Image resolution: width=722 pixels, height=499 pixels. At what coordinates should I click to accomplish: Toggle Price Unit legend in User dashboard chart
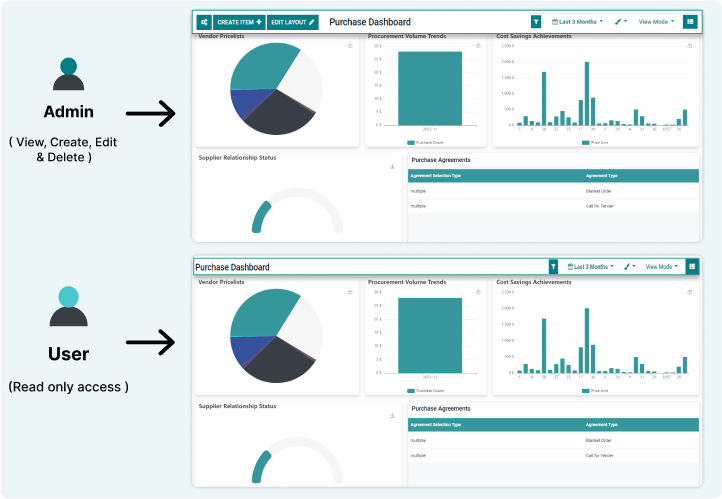tap(597, 390)
